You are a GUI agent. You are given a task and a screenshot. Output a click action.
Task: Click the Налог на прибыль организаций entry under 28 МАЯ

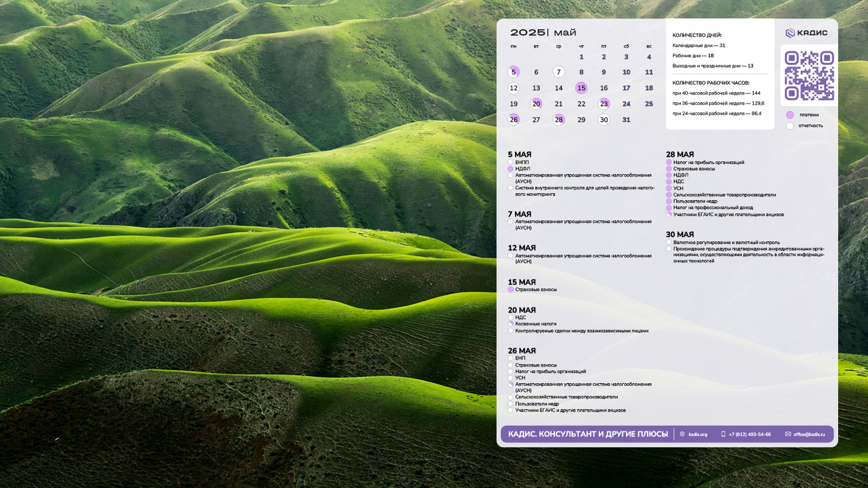pos(709,162)
